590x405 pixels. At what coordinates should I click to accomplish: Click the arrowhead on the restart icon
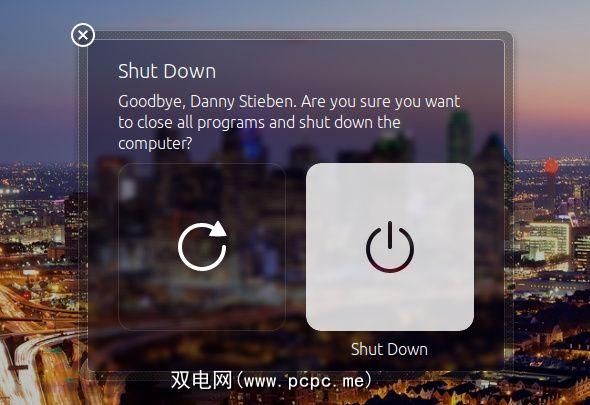click(x=218, y=228)
